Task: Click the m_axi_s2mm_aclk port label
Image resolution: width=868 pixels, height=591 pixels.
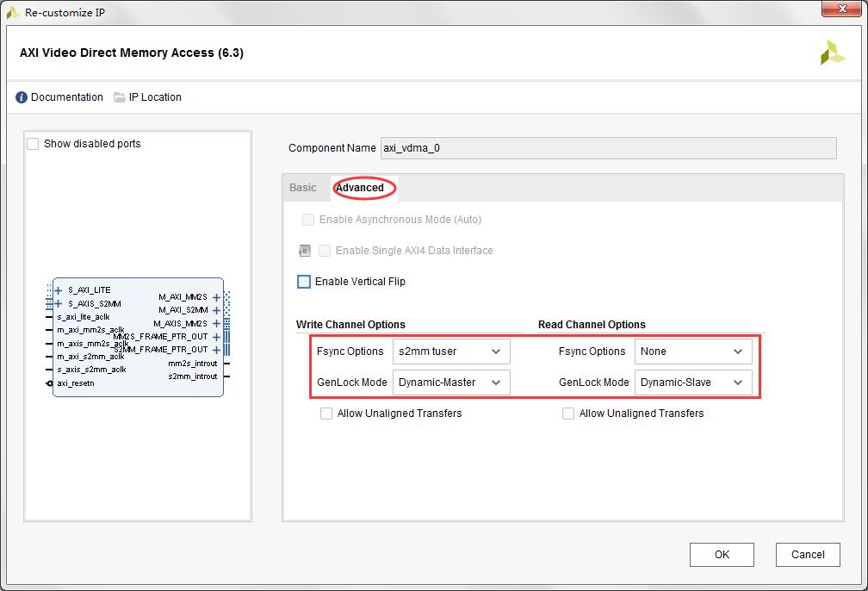Action: coord(90,357)
